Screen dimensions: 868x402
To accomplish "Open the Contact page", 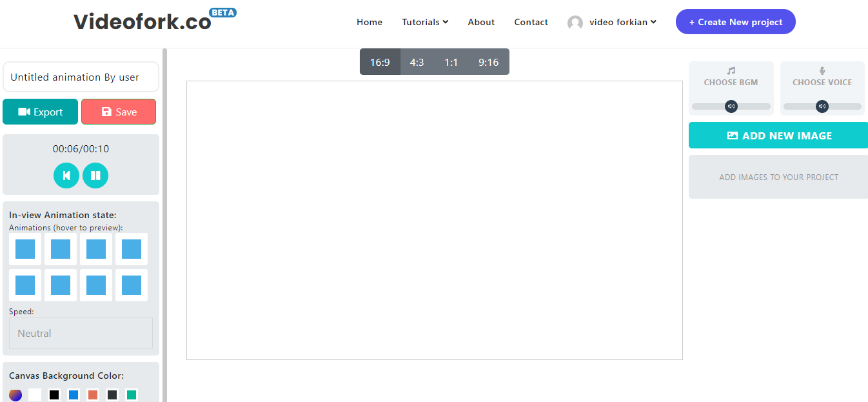I will (x=531, y=22).
